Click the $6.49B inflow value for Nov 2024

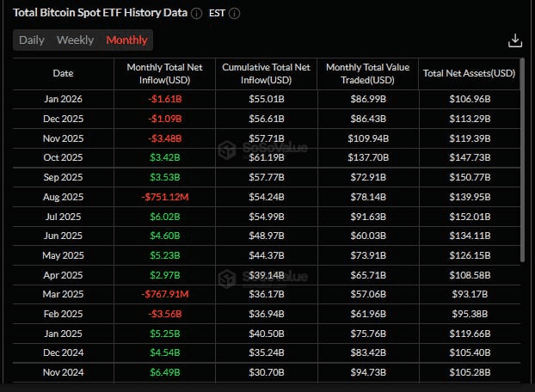[165, 372]
